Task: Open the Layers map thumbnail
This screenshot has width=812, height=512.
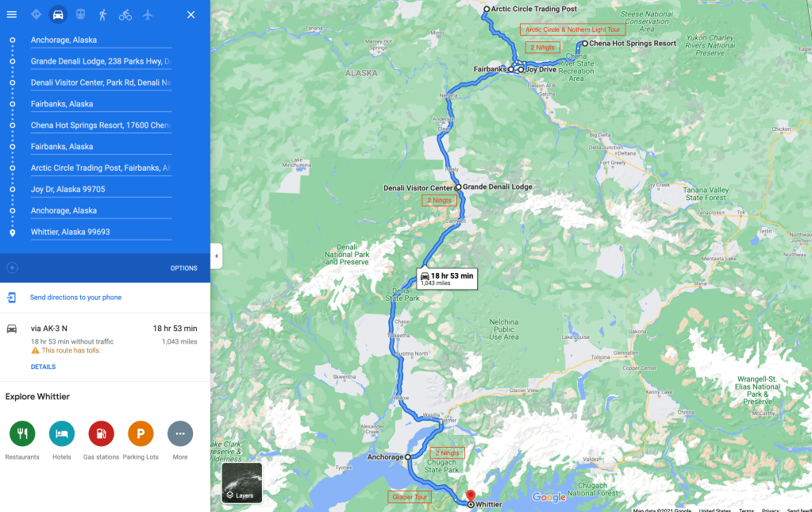Action: (242, 483)
